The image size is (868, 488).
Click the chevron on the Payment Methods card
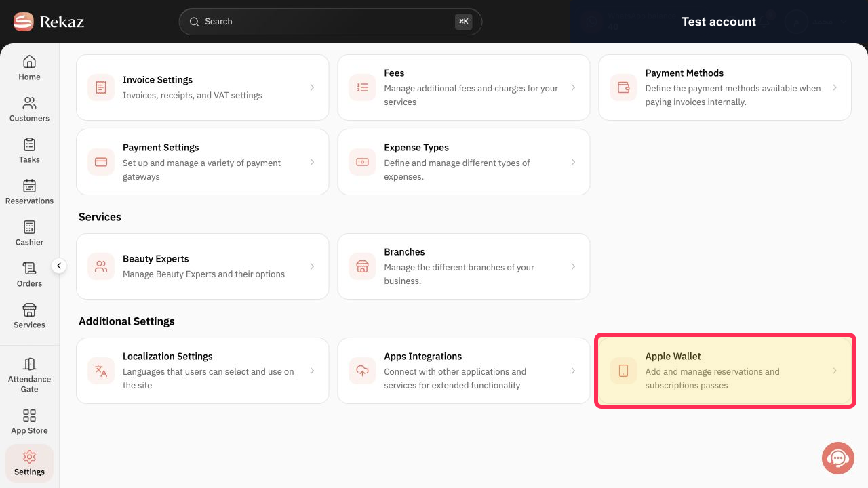tap(835, 87)
